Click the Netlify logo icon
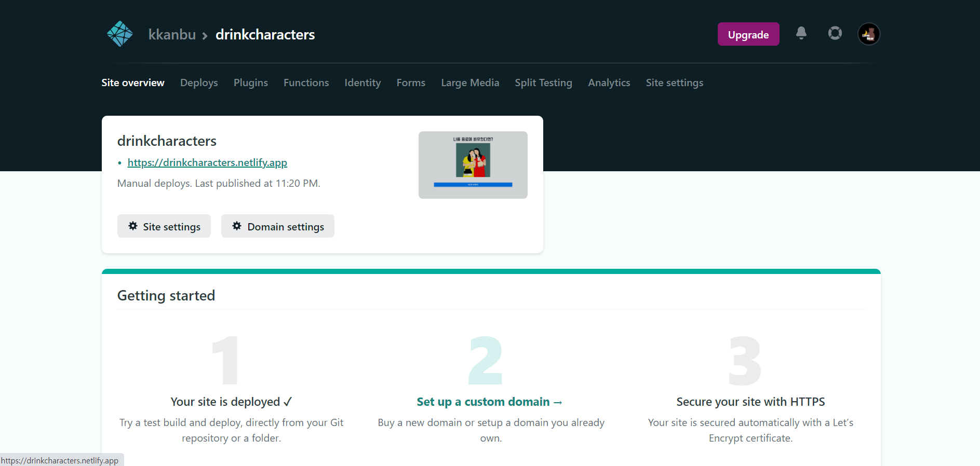Image resolution: width=980 pixels, height=466 pixels. [x=119, y=34]
